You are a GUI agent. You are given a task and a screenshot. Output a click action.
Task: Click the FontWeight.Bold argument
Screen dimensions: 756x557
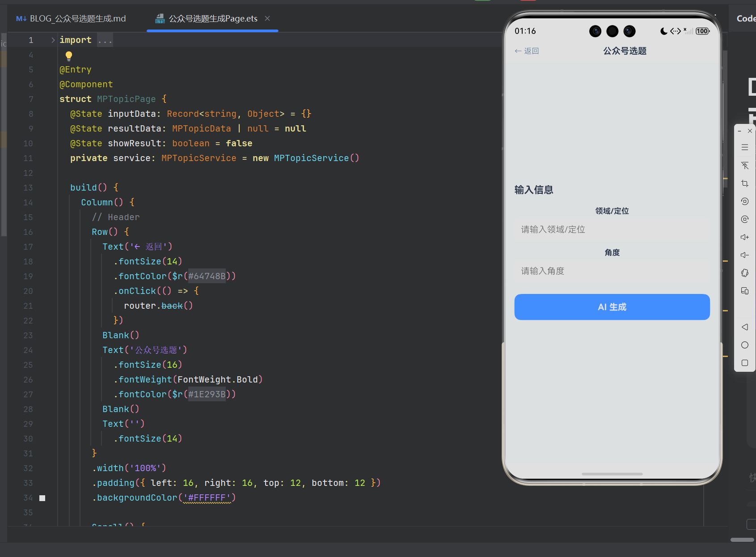(x=218, y=380)
